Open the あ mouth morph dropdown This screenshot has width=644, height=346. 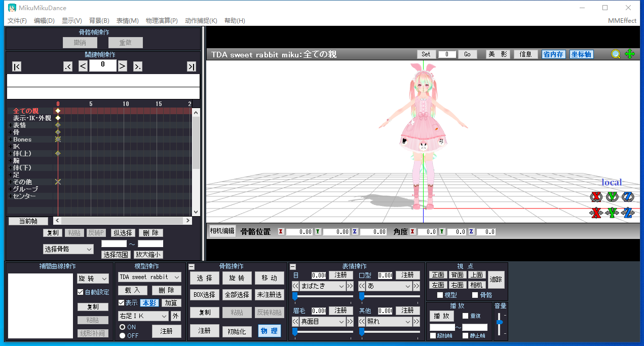(389, 286)
